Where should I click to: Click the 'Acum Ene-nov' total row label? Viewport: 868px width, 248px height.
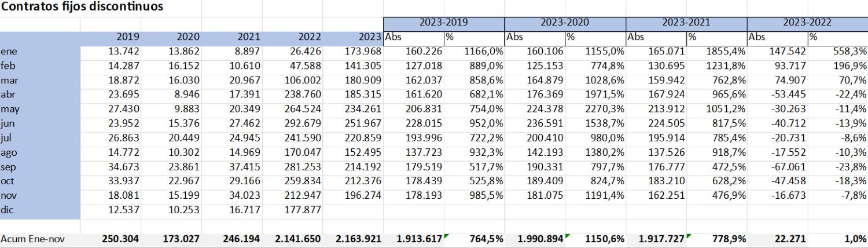(x=39, y=239)
